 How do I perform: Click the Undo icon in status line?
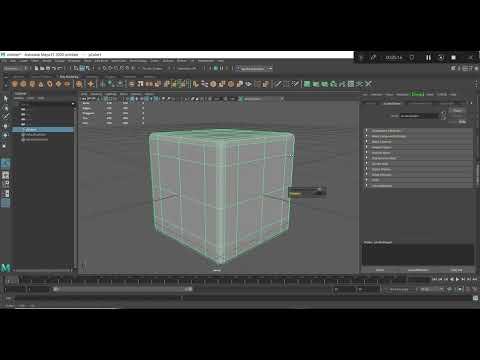point(54,68)
